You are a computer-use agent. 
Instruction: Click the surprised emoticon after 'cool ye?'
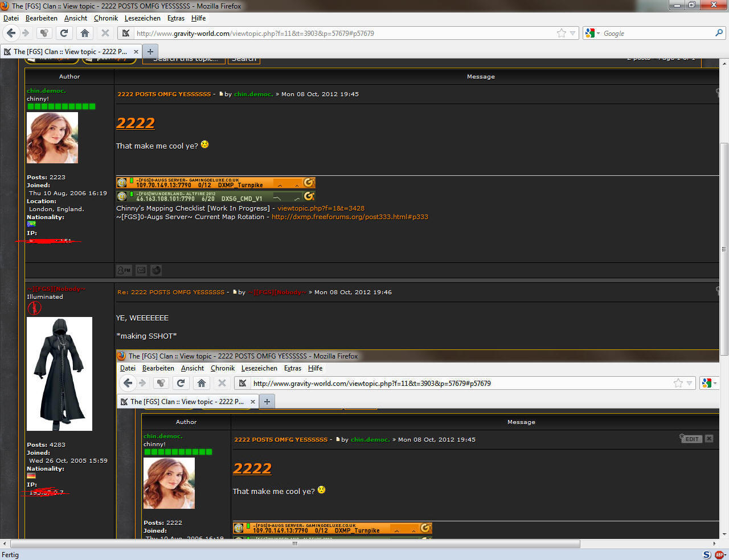[204, 145]
